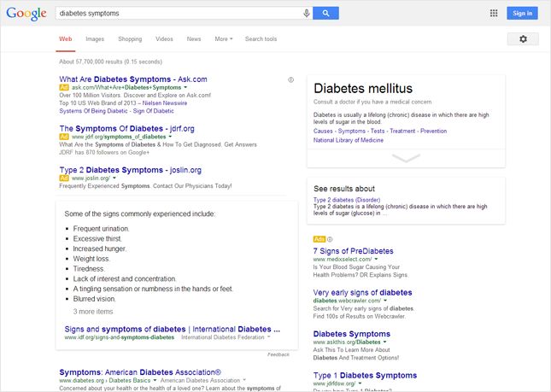The image size is (551, 392).
Task: Switch to the Images tab
Action: point(95,39)
